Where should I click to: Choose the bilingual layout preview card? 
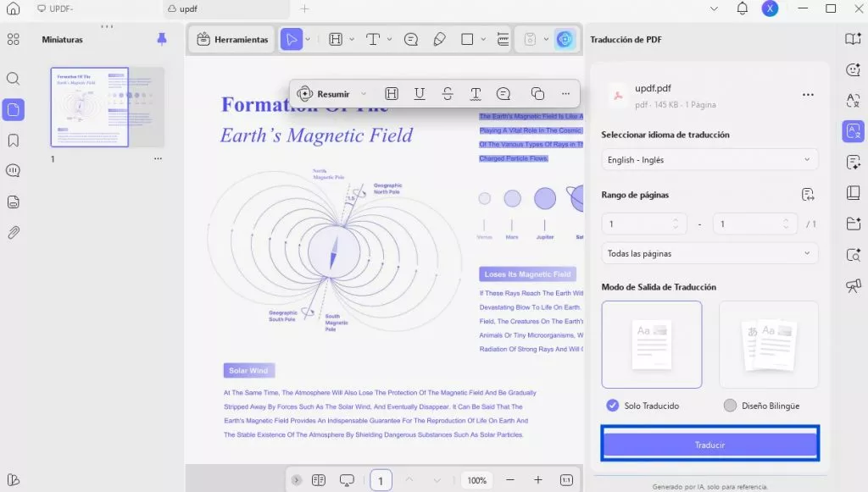coord(769,345)
